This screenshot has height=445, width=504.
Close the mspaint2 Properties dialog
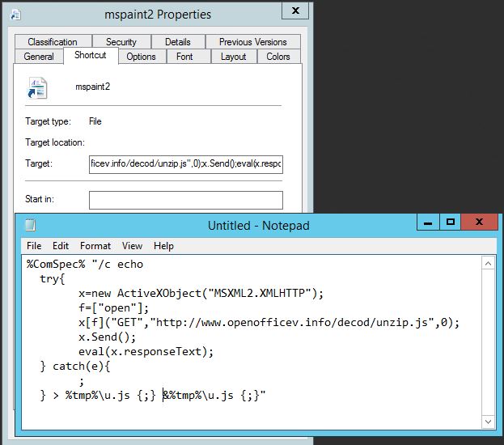click(x=295, y=11)
